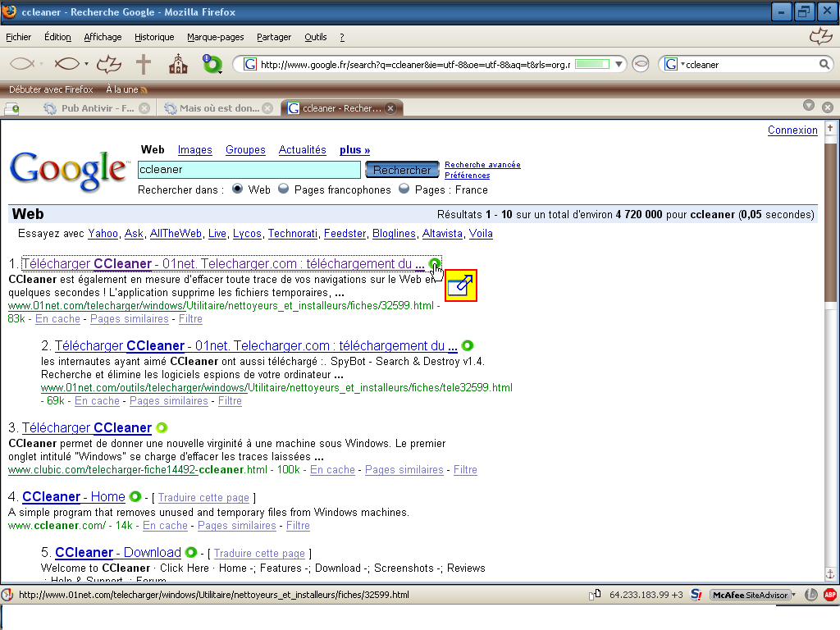Viewport: 840px width, 630px height.
Task: Click the Rechercher button
Action: 402,170
